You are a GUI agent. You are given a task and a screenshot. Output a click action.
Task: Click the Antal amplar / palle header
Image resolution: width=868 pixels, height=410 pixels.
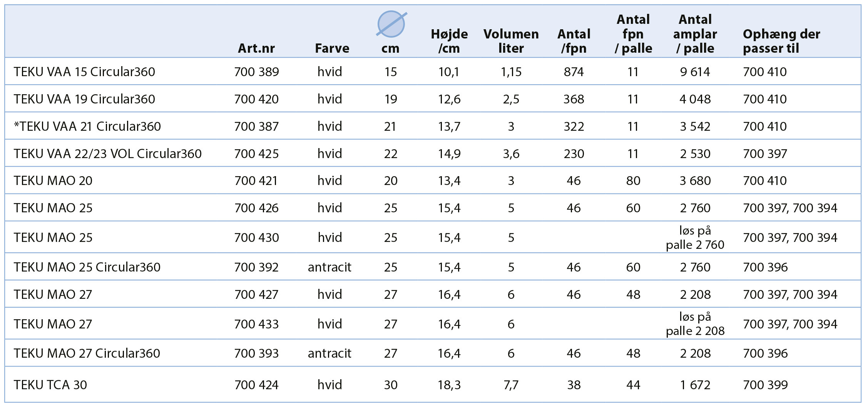click(695, 34)
